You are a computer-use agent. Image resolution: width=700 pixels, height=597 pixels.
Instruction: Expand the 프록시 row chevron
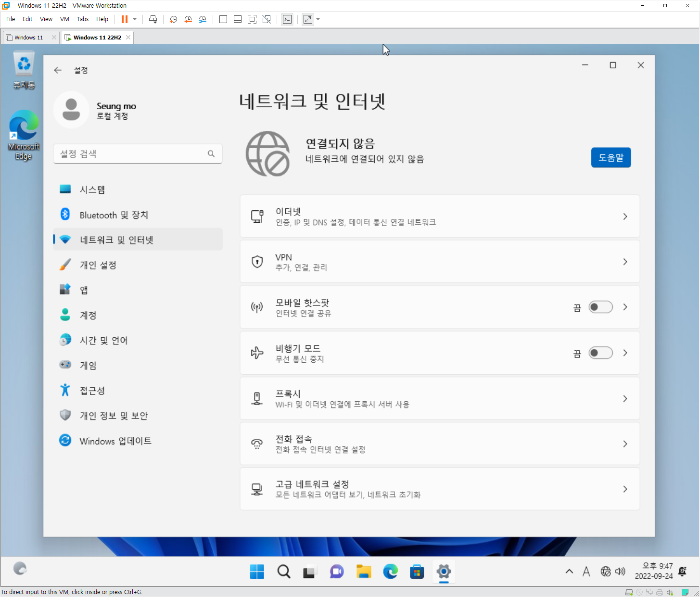pyautogui.click(x=625, y=398)
